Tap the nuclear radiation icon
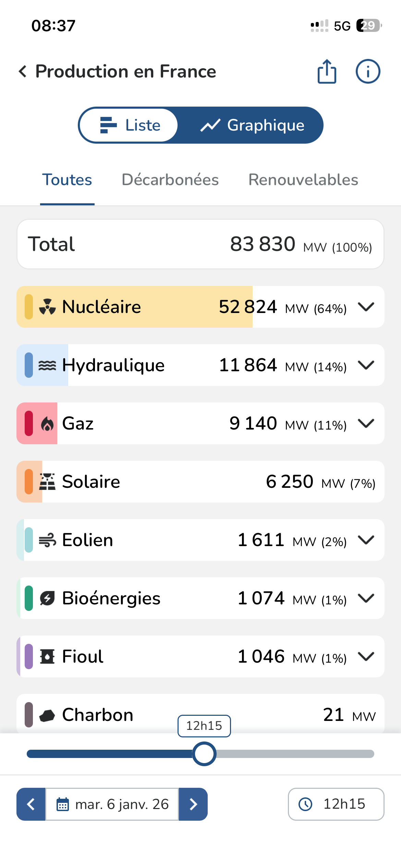This screenshot has height=868, width=401. 47,306
